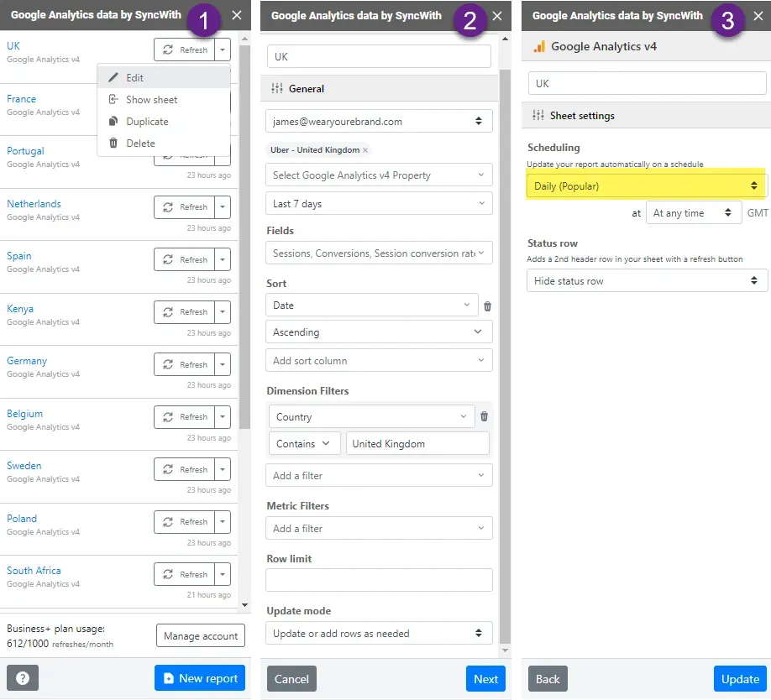Click the Cancel button
The height and width of the screenshot is (700, 771).
pyautogui.click(x=291, y=679)
